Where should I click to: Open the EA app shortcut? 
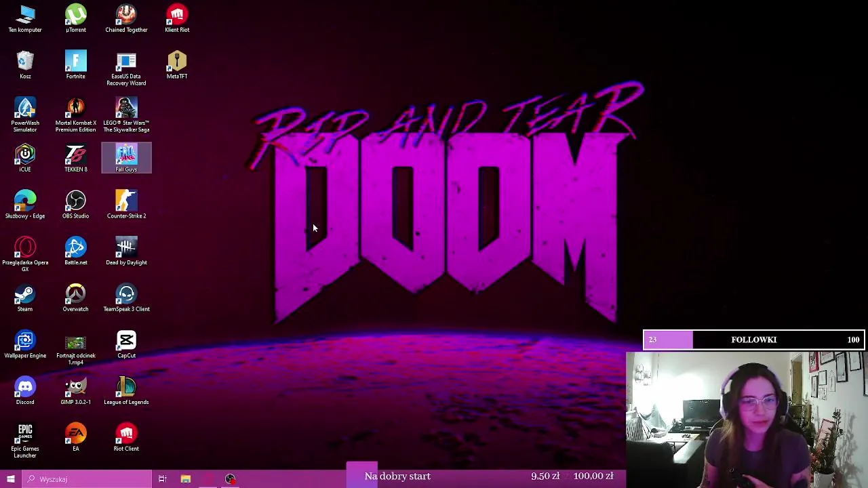click(x=76, y=438)
